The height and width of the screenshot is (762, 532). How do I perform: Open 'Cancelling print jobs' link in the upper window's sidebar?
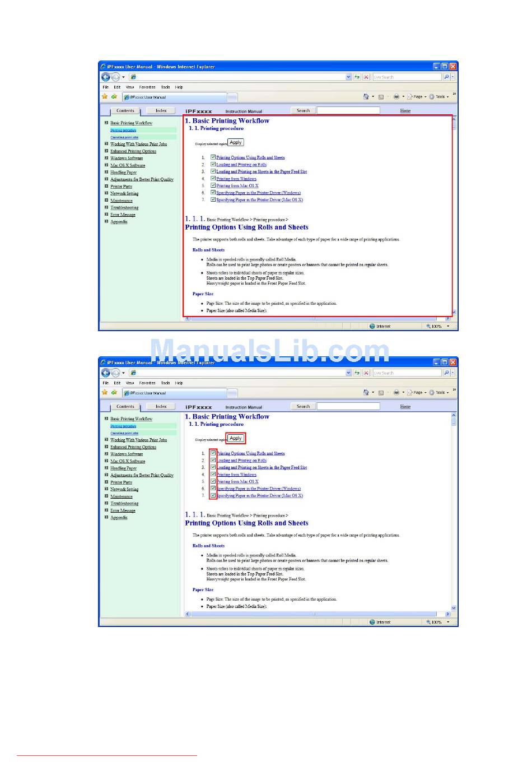(x=124, y=137)
